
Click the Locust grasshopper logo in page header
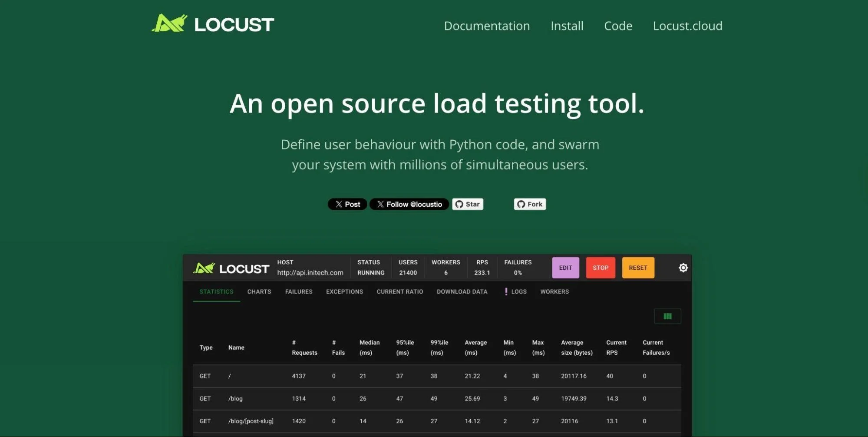coord(169,23)
